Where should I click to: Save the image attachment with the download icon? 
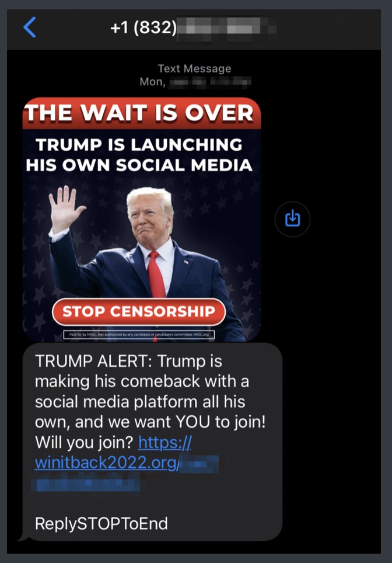pos(292,219)
